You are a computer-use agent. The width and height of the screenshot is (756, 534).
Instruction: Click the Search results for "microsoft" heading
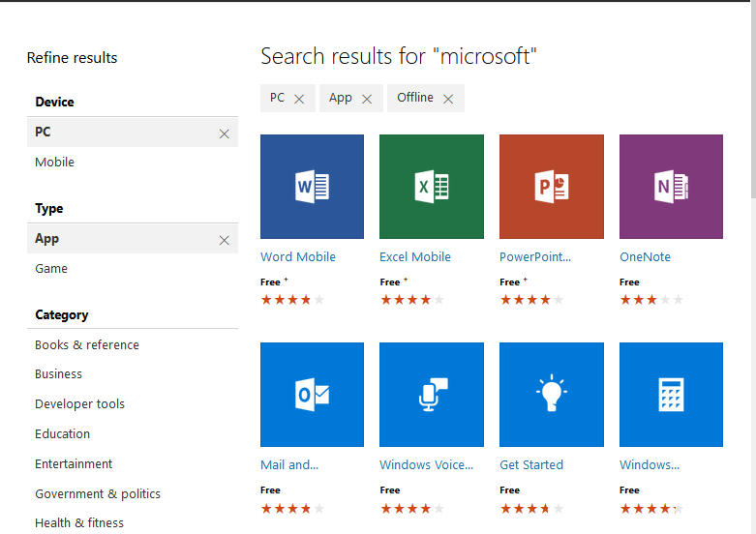point(398,56)
